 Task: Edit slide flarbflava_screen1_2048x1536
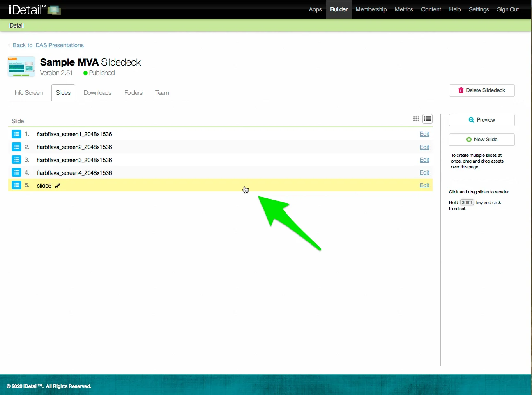[x=424, y=134]
